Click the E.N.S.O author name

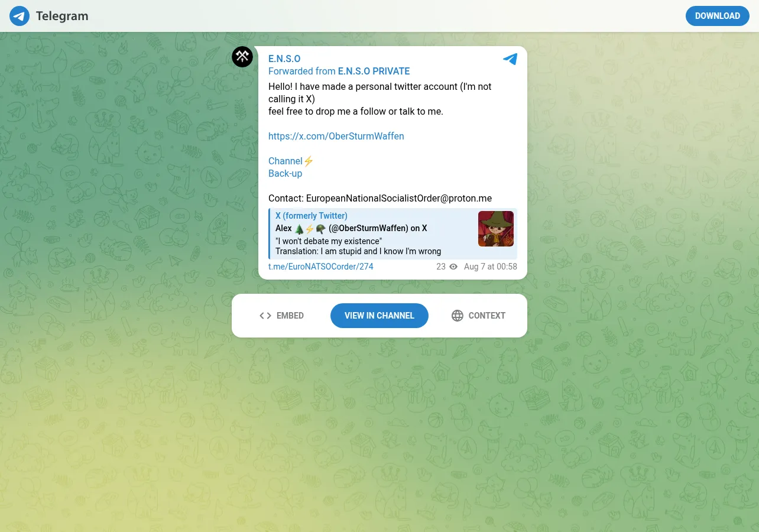pos(284,59)
